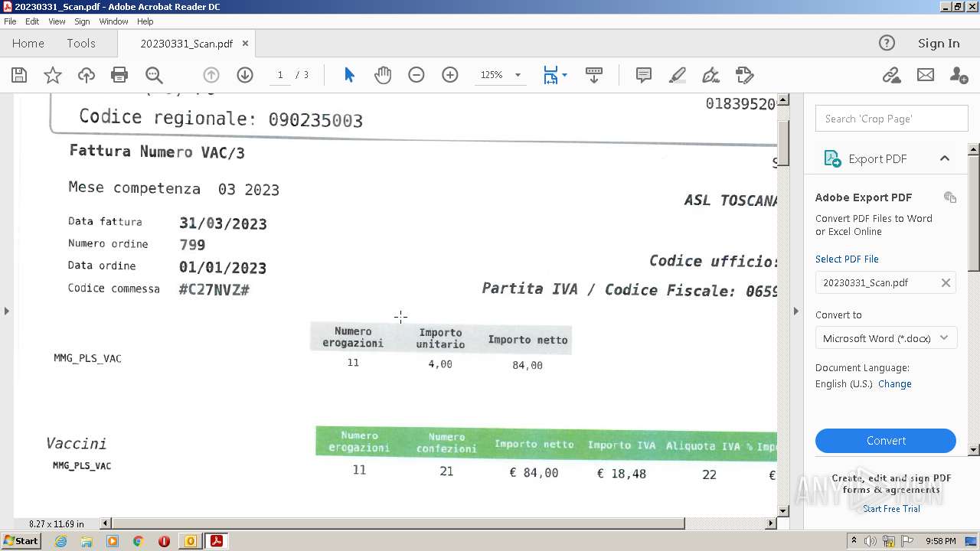Open the Window menu
This screenshot has width=980, height=551.
point(113,21)
